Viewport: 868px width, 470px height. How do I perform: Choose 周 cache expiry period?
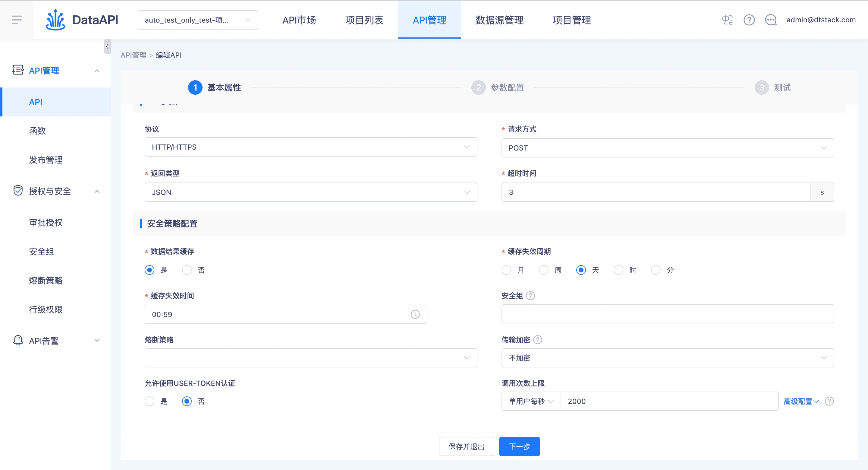coord(543,270)
